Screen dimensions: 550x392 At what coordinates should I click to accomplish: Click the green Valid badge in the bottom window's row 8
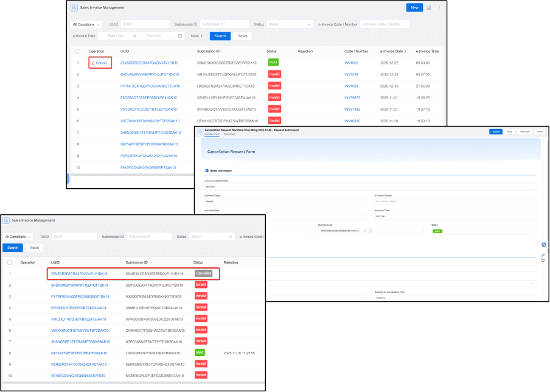pyautogui.click(x=200, y=352)
